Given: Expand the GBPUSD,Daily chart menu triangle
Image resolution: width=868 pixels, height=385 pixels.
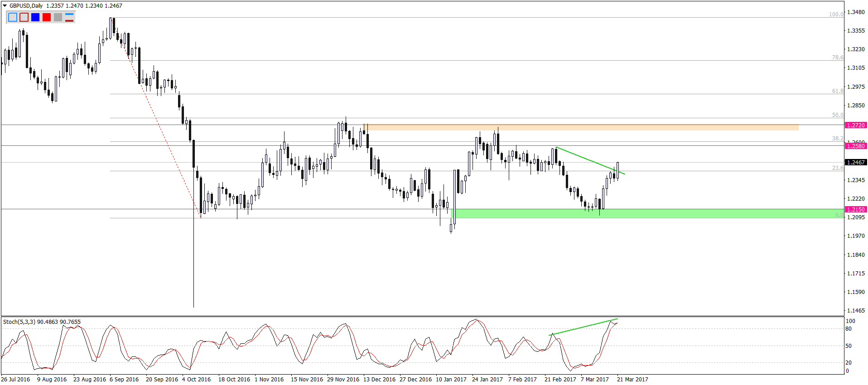Looking at the screenshot, I should pos(5,6).
